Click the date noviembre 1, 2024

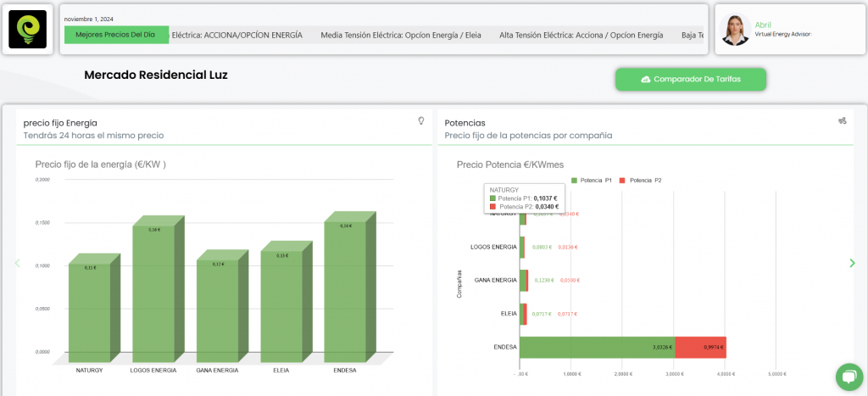point(89,19)
